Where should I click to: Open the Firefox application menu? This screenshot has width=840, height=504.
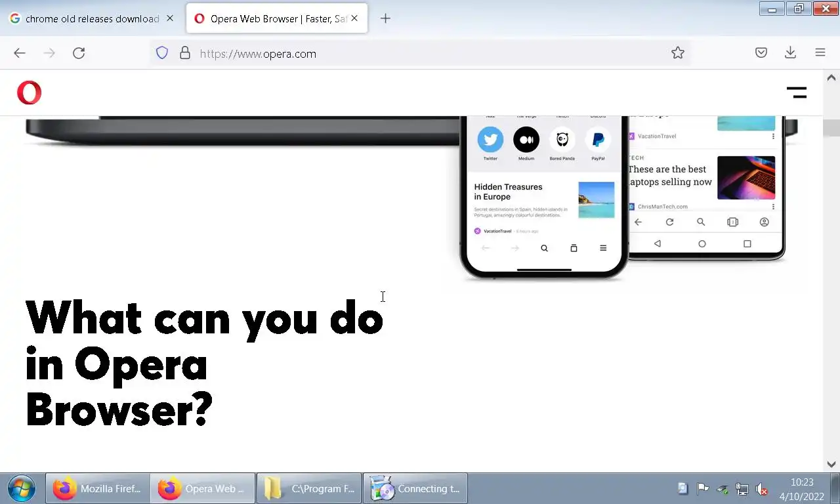point(820,53)
